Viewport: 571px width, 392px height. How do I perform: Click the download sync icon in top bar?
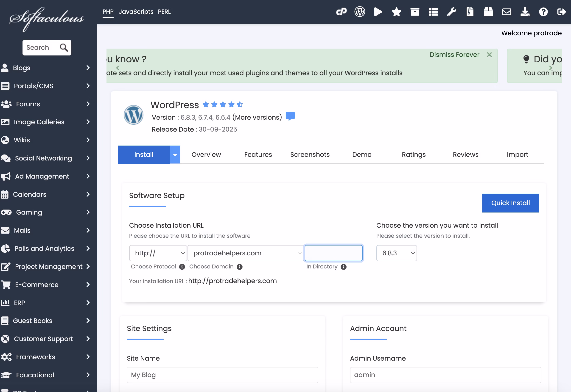tap(525, 12)
